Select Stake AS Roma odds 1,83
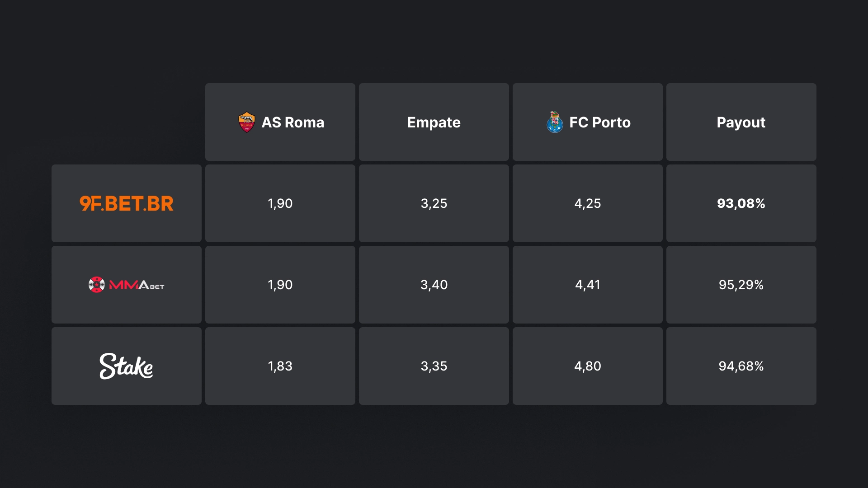The height and width of the screenshot is (488, 868). 280,366
